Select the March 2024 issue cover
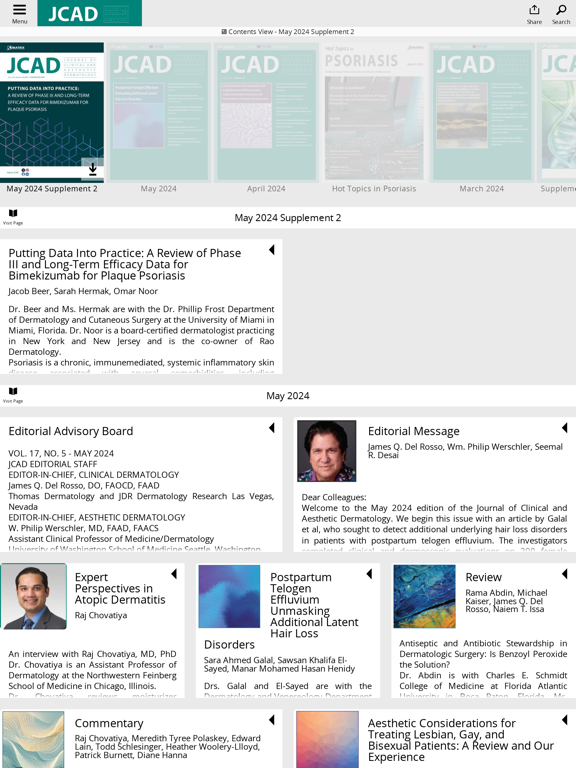The image size is (576, 768). 481,112
